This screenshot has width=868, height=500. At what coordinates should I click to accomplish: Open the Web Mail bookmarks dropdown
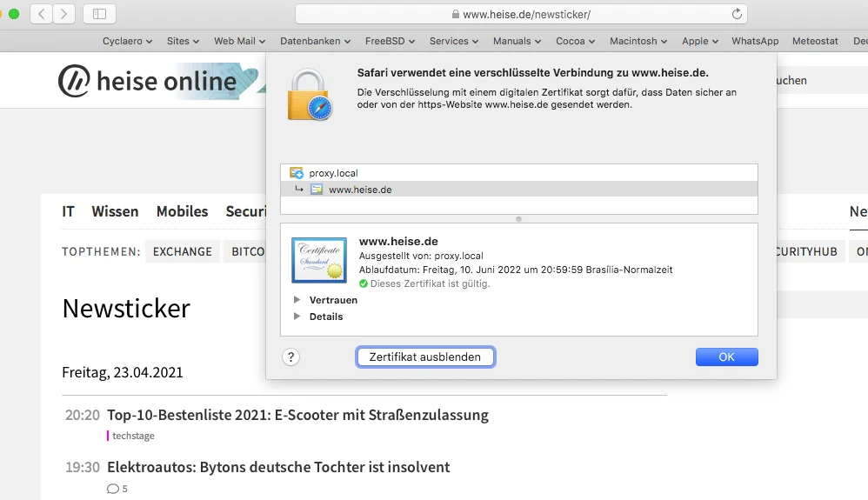click(240, 41)
